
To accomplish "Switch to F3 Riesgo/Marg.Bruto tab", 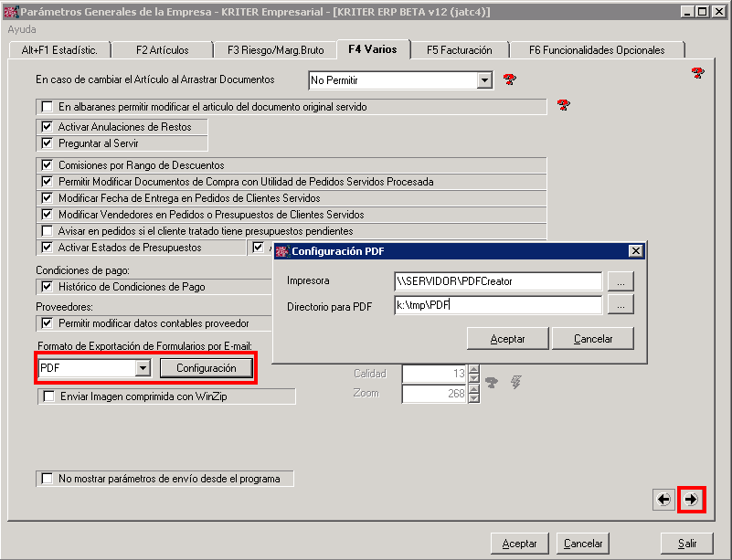I will coord(275,50).
